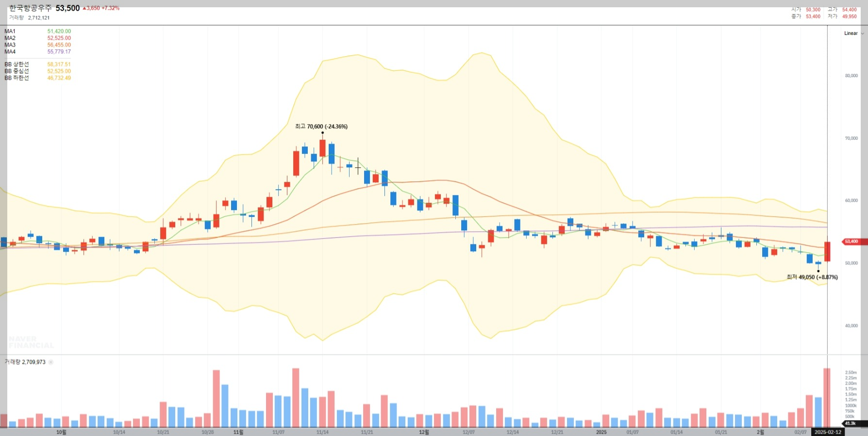
Task: Click the 11월 label on the time axis
Action: pyautogui.click(x=238, y=432)
